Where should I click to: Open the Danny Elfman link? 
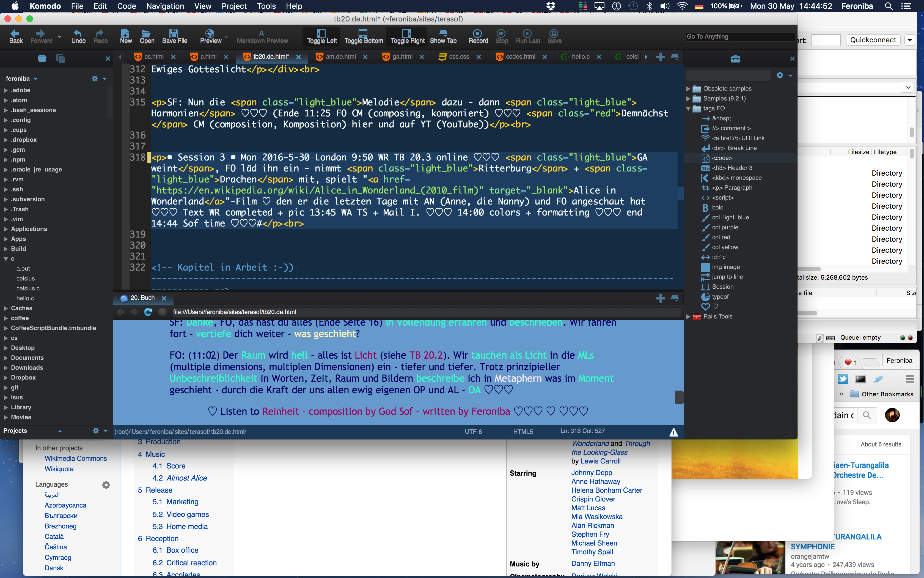coord(593,563)
